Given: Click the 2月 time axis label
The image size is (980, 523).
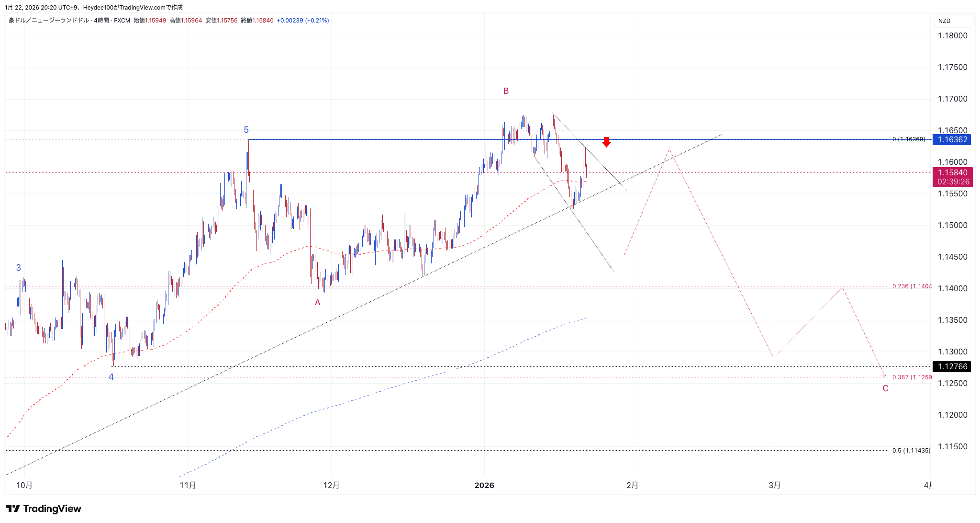Looking at the screenshot, I should pyautogui.click(x=632, y=485).
